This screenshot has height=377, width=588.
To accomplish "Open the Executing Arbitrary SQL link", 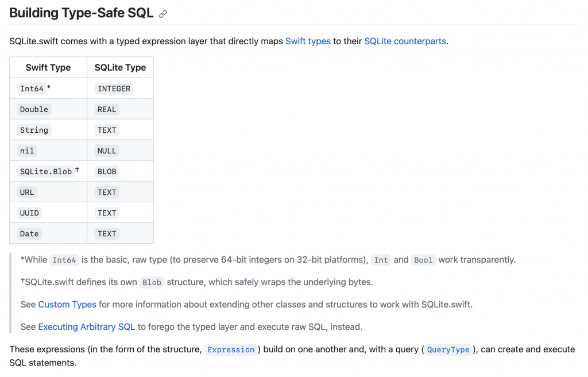I will pyautogui.click(x=86, y=327).
